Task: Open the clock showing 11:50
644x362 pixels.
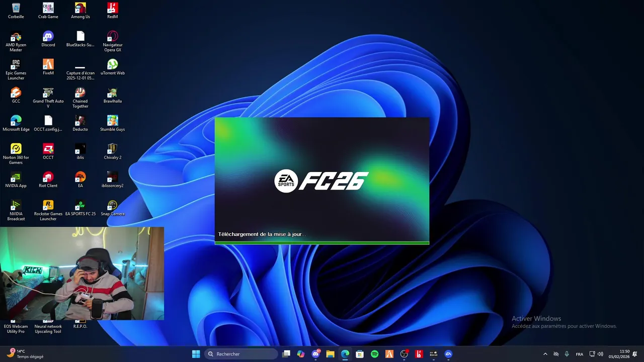Action: tap(619, 354)
